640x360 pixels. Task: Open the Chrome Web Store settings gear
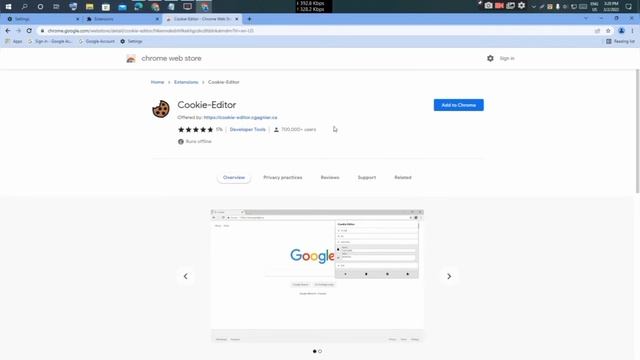point(490,58)
